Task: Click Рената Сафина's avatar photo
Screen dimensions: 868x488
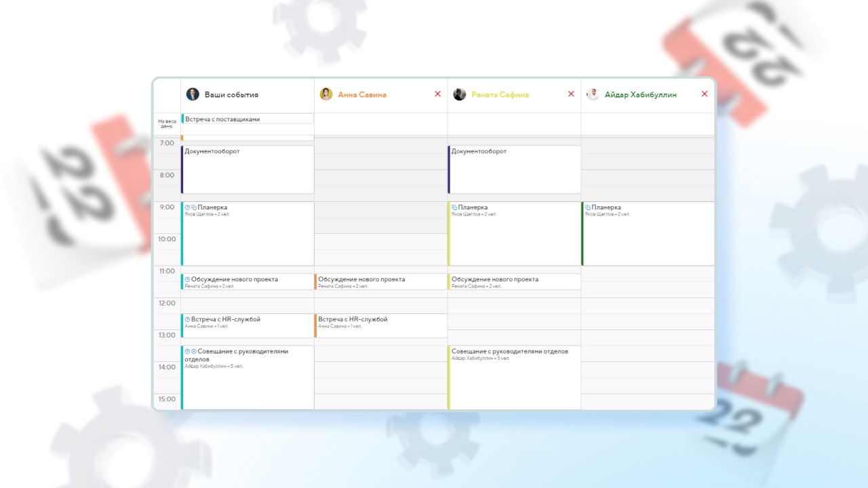Action: click(460, 94)
